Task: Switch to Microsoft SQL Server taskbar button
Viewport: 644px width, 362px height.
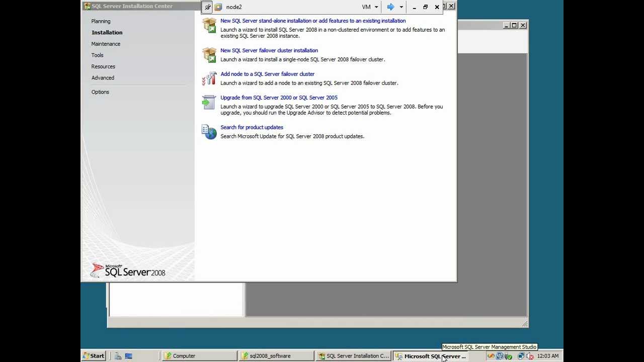Action: coord(430,356)
